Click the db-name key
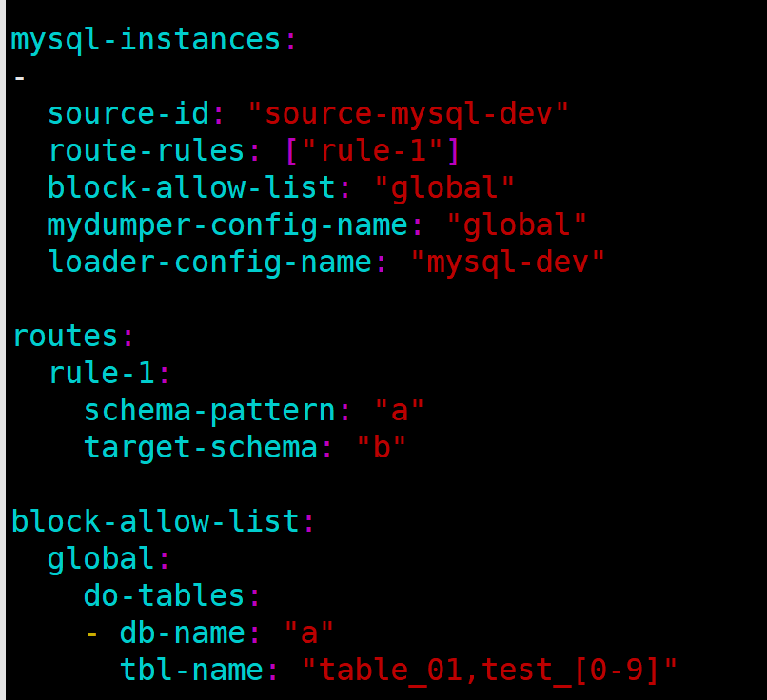Image resolution: width=767 pixels, height=700 pixels. click(182, 632)
